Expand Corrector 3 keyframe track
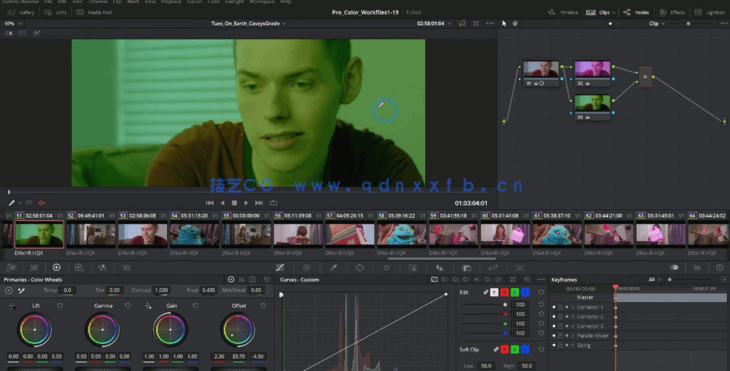Screen dimensions: 730x371 click(x=573, y=326)
